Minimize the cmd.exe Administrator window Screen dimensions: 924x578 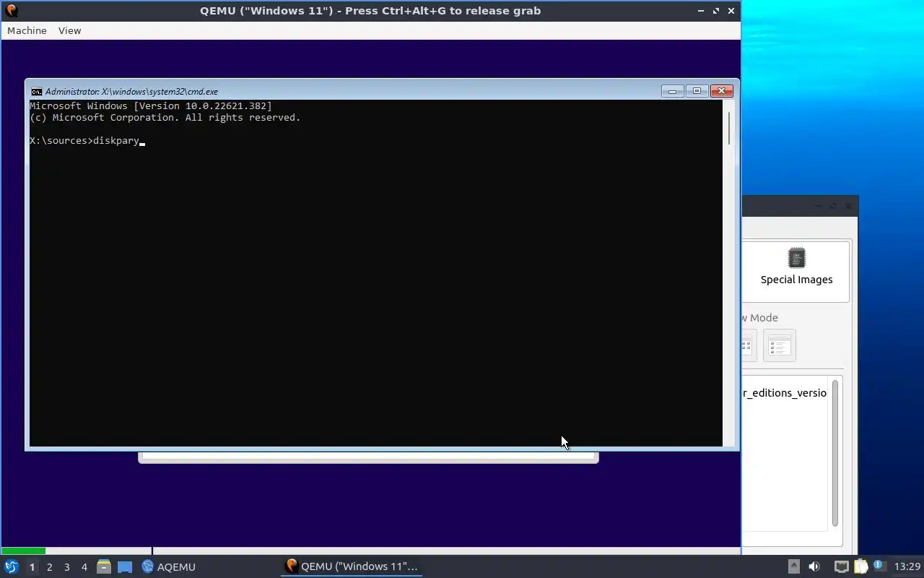pos(672,91)
